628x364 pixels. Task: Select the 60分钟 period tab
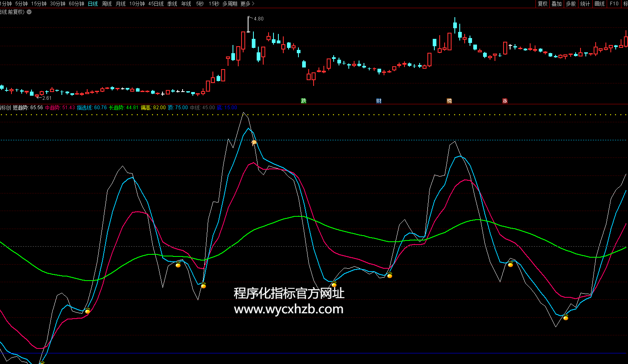point(76,4)
